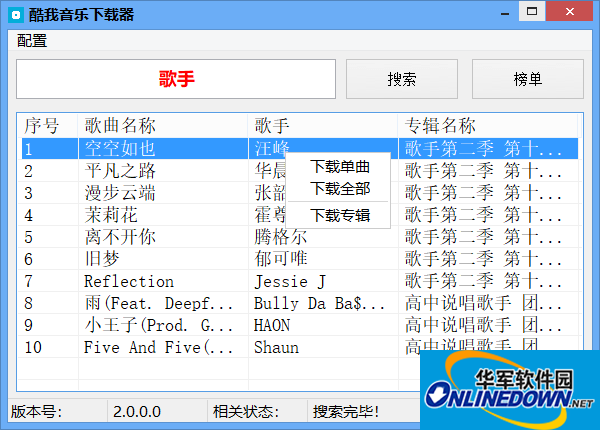Click the 相关状态: label in status bar

[x=246, y=412]
